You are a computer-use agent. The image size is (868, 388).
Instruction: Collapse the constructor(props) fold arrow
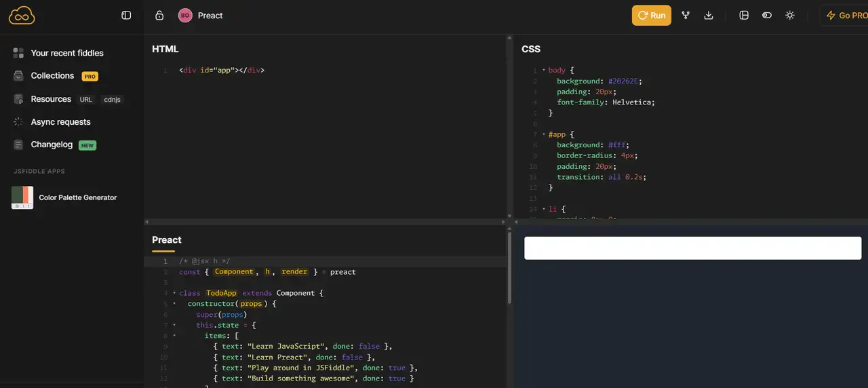click(x=174, y=304)
